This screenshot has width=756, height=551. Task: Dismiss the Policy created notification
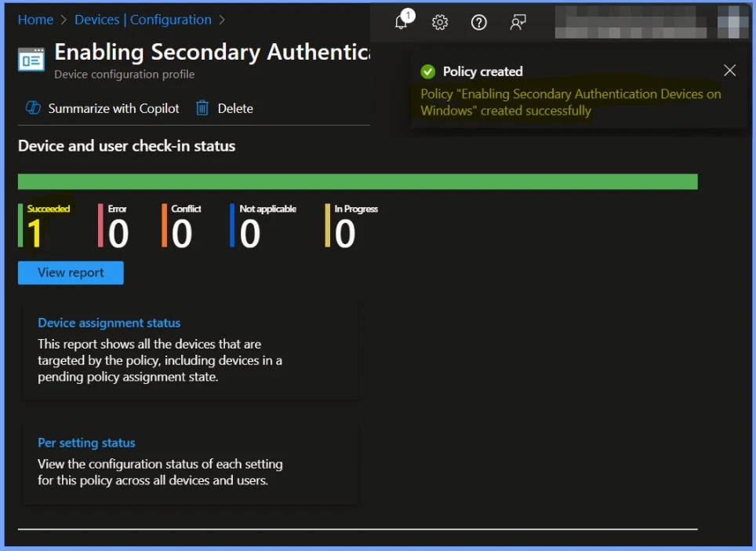tap(729, 71)
